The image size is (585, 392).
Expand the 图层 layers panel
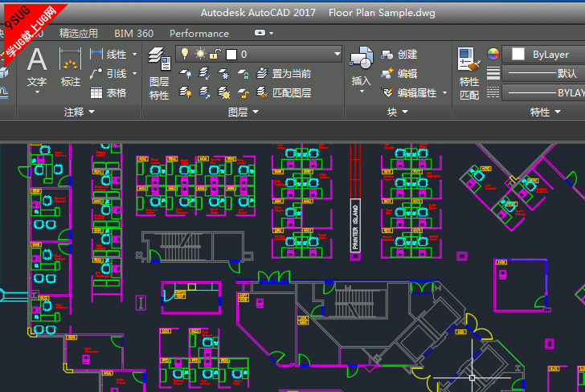[x=243, y=112]
